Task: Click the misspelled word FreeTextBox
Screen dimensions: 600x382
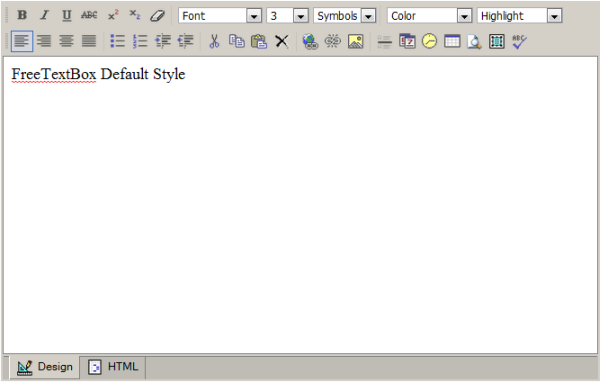Action: click(x=54, y=74)
